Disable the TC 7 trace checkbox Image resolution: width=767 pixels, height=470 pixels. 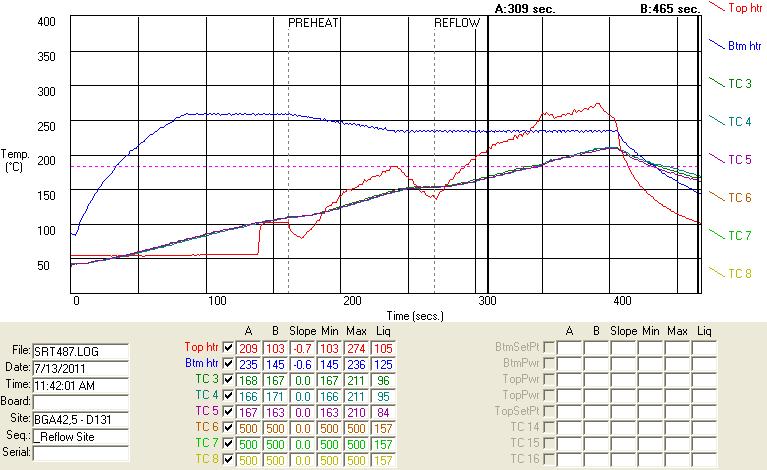point(228,444)
